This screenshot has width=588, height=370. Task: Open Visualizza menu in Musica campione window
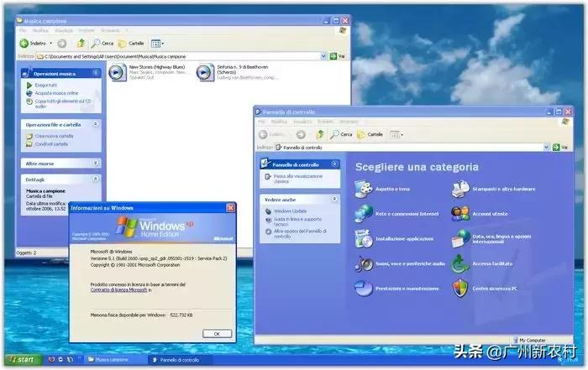64,30
